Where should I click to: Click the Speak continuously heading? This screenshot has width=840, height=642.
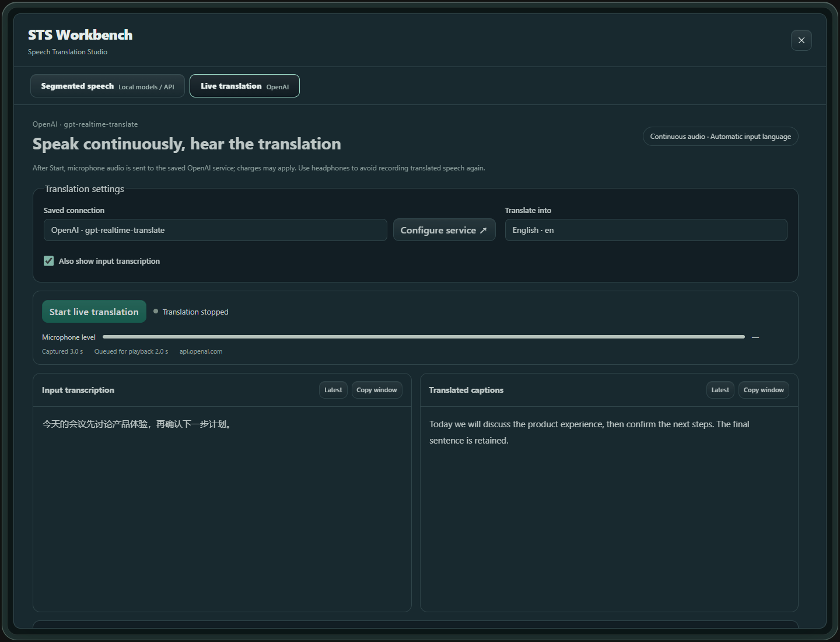pyautogui.click(x=187, y=144)
